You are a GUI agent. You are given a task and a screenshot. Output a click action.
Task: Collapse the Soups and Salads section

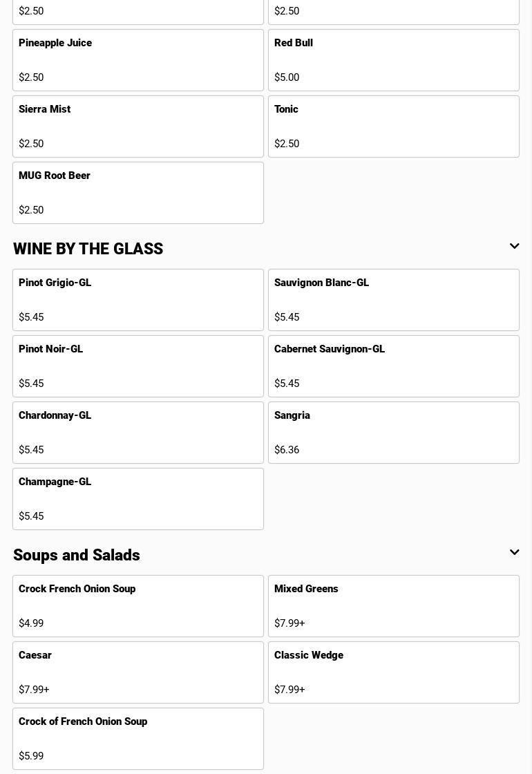(x=514, y=553)
